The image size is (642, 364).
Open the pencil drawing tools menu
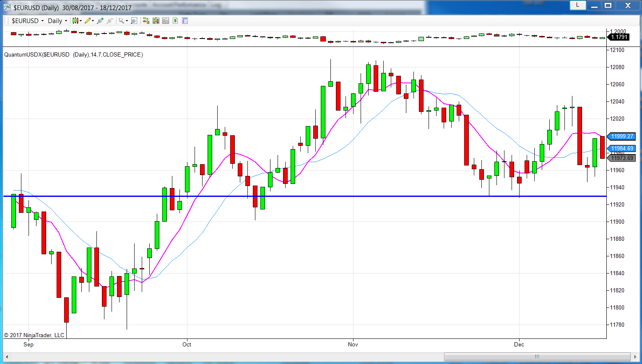point(89,21)
